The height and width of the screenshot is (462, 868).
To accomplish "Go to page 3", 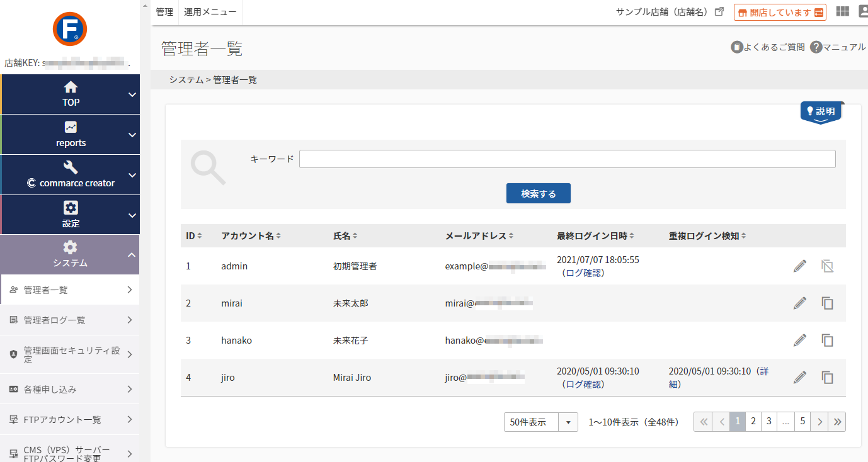I will (768, 422).
